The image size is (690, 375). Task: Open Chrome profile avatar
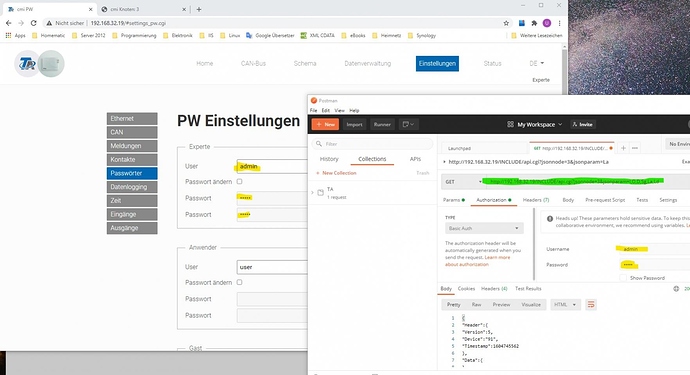point(547,23)
